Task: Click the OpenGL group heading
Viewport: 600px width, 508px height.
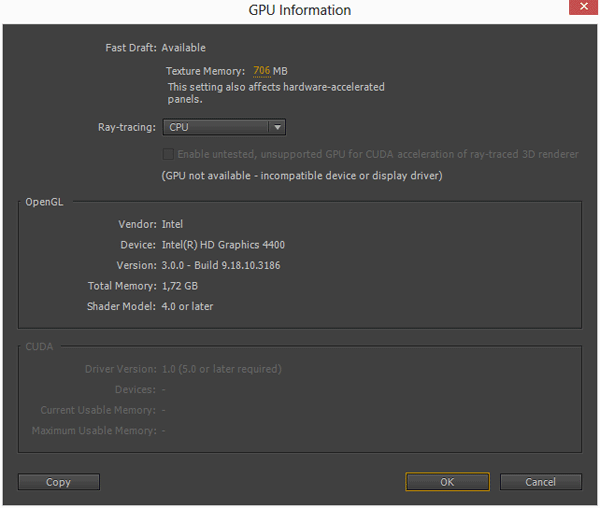Action: [x=44, y=202]
